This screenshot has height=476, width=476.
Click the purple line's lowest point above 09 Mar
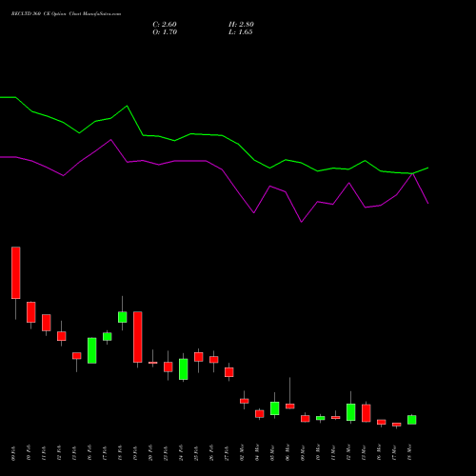click(x=302, y=222)
